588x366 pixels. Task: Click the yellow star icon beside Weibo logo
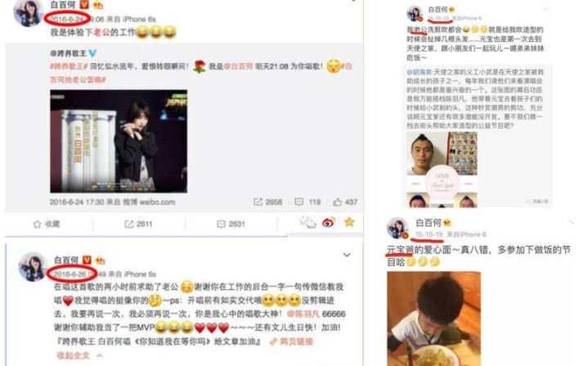pos(349,222)
